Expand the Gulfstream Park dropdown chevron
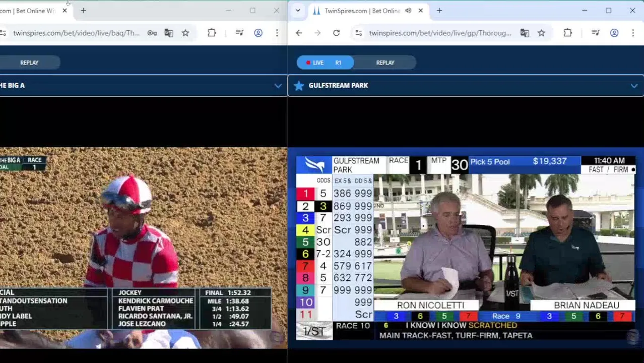 pos(634,86)
